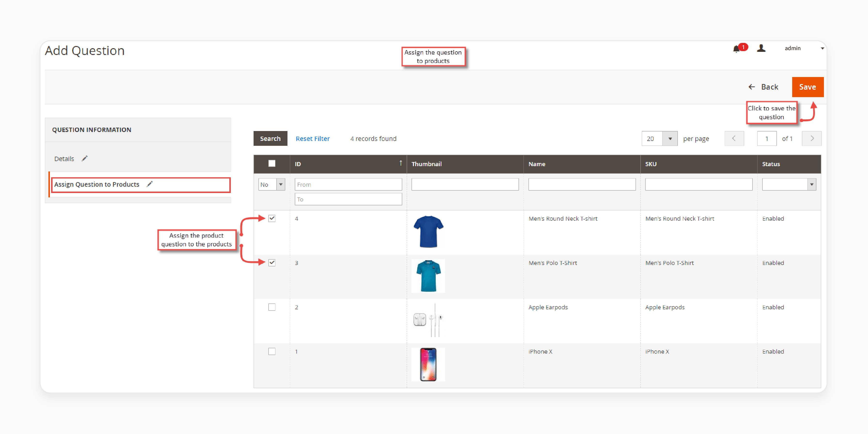
Task: Open Assign Question to Products tab
Action: (x=140, y=185)
